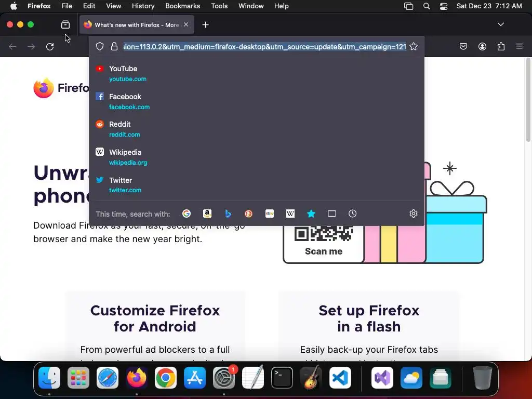Open Firefox View tab icon

pyautogui.click(x=65, y=24)
